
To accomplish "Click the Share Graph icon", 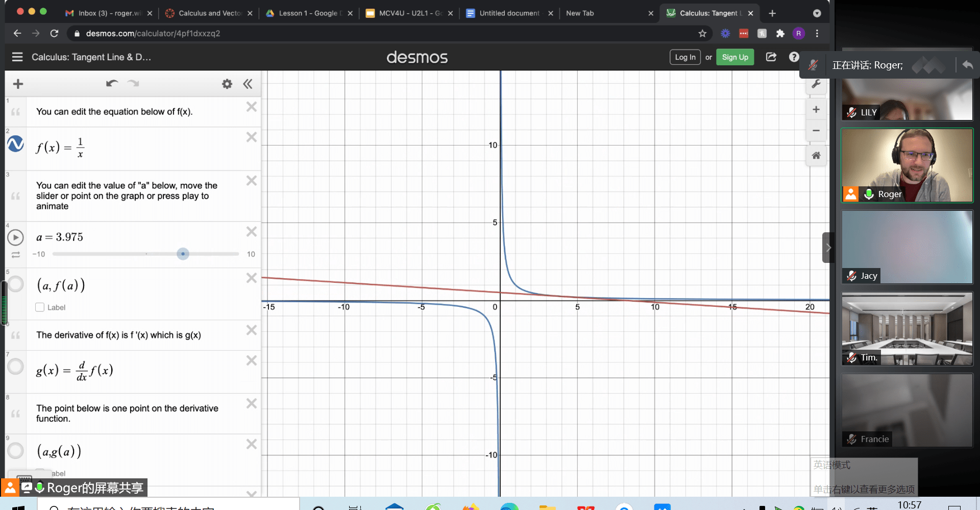I will click(771, 57).
